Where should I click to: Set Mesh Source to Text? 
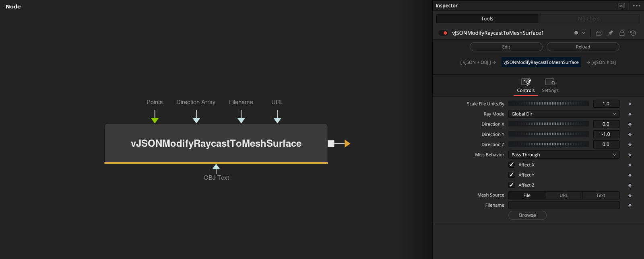click(x=601, y=195)
